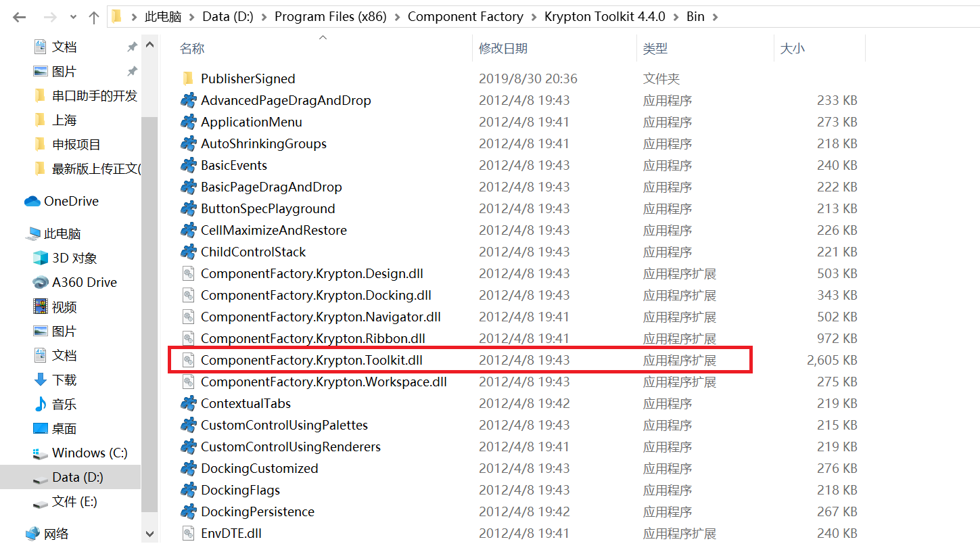
Task: Open Krypton Toolkit 4.4.0 from address bar
Action: click(604, 16)
